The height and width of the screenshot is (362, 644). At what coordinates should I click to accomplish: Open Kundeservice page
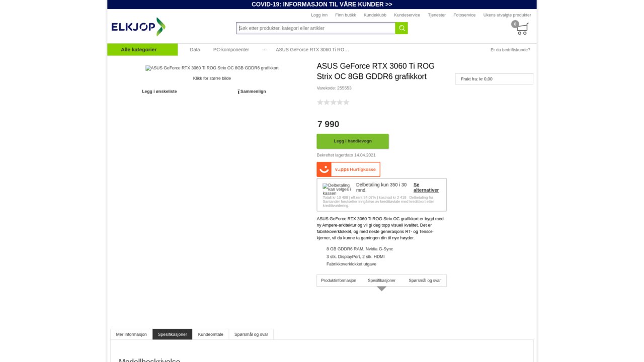407,15
